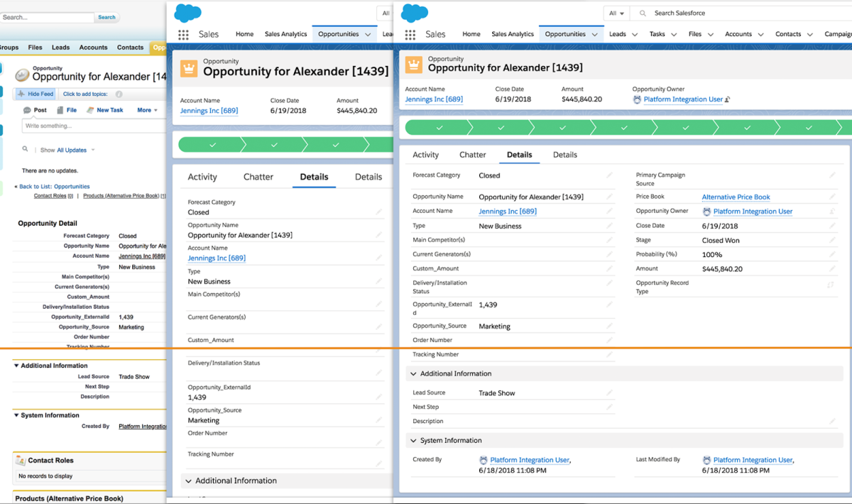This screenshot has height=504, width=852.
Task: Open the app launcher grid in right panel
Action: 410,34
